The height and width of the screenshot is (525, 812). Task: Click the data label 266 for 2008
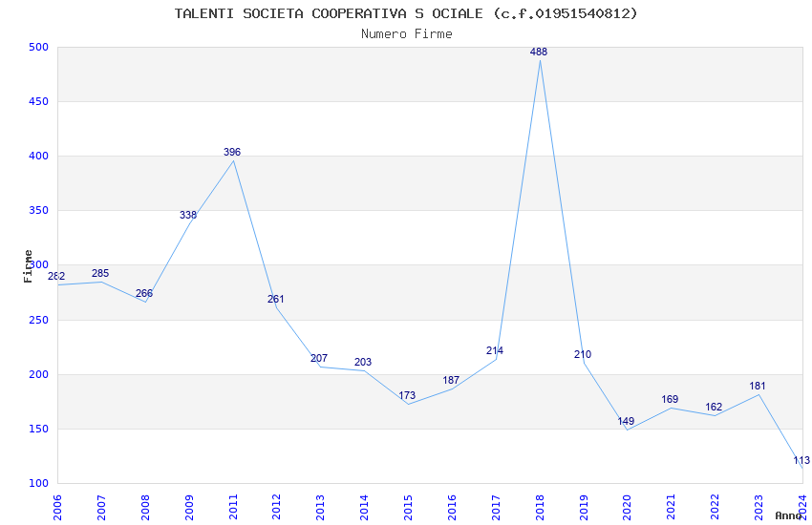coord(144,294)
